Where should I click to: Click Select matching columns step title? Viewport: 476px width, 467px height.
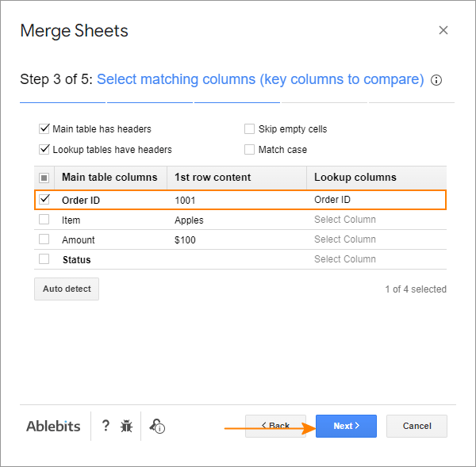tap(260, 79)
